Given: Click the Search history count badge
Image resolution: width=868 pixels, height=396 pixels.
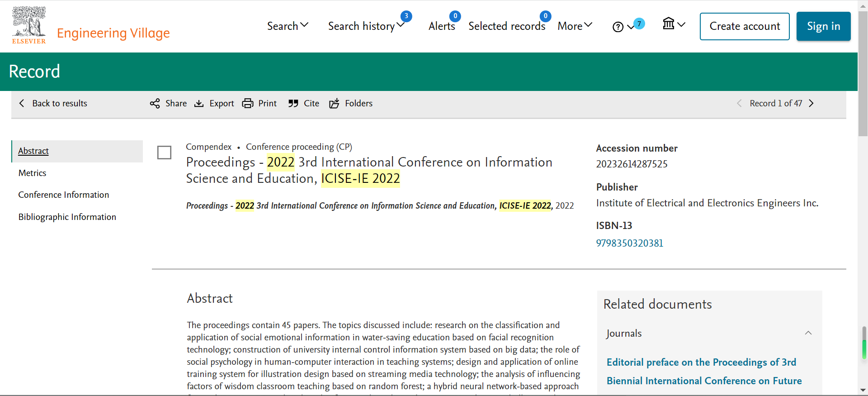Looking at the screenshot, I should 406,16.
